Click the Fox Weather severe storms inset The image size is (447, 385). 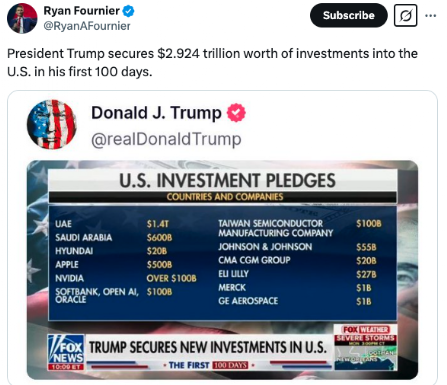[x=365, y=347]
